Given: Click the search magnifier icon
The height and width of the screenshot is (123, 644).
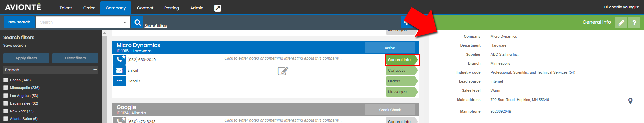Looking at the screenshot, I should (137, 22).
